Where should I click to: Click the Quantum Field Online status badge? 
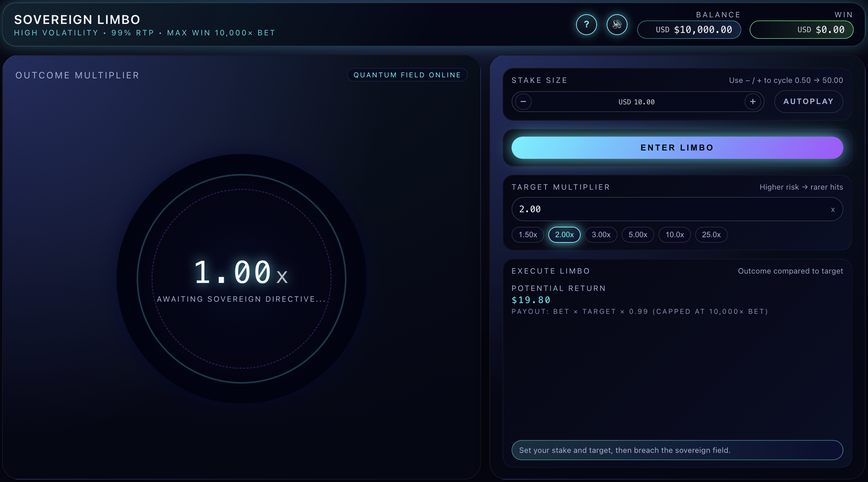tap(407, 75)
